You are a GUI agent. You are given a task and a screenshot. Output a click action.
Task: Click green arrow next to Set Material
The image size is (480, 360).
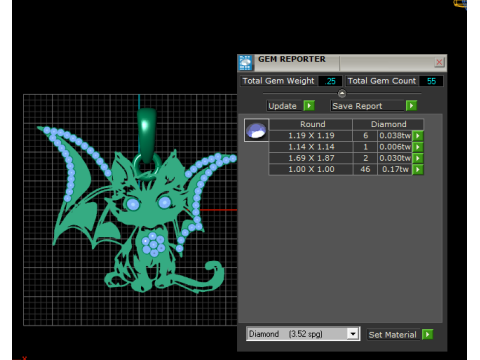pos(428,334)
